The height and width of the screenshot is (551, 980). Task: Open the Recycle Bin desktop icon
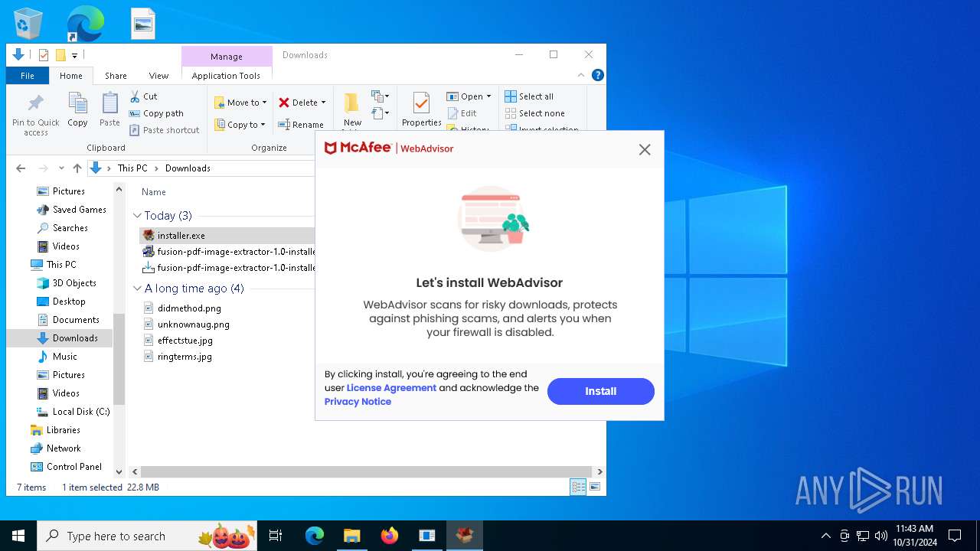coord(28,24)
